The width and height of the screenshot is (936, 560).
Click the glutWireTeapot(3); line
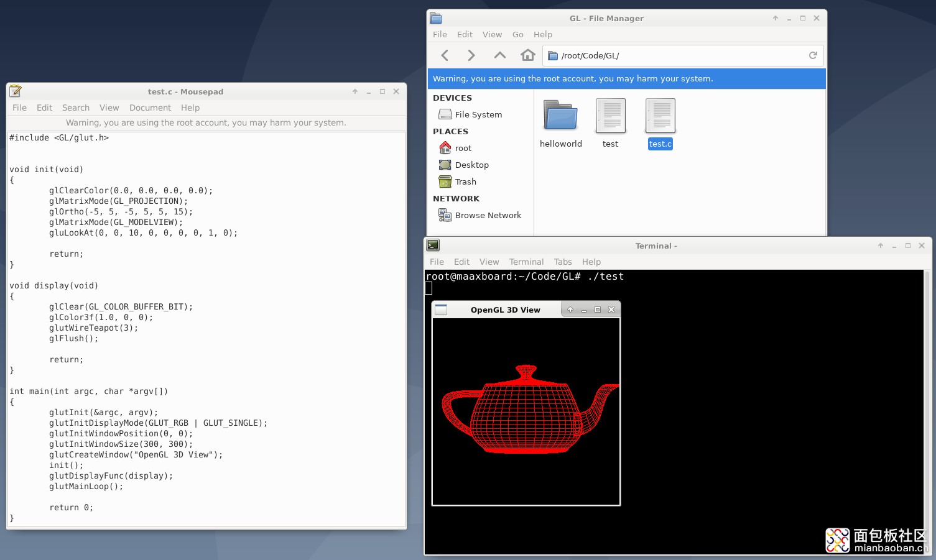pos(94,328)
